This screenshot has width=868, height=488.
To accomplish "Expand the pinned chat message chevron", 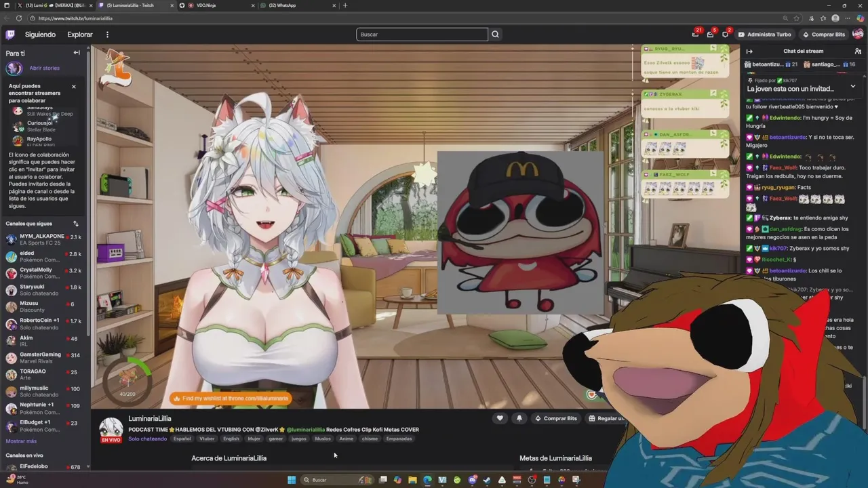I will pyautogui.click(x=853, y=86).
